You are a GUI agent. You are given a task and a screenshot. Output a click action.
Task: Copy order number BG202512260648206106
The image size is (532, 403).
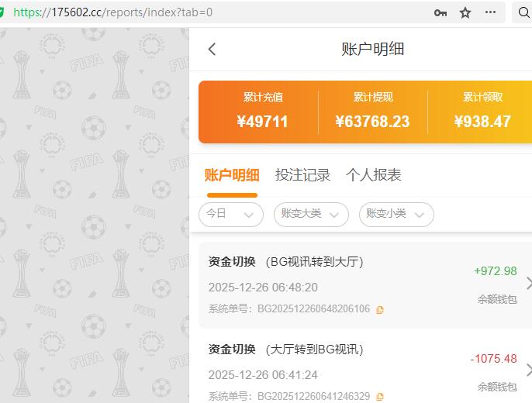[x=380, y=310]
